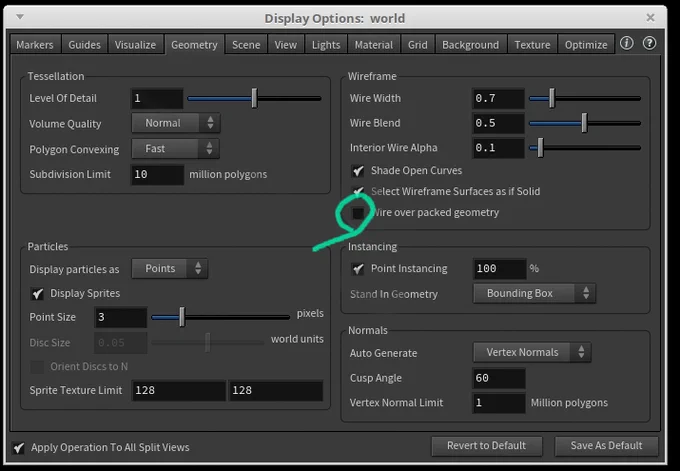Open the window menu triangle in title bar
680x471 pixels.
click(x=20, y=17)
